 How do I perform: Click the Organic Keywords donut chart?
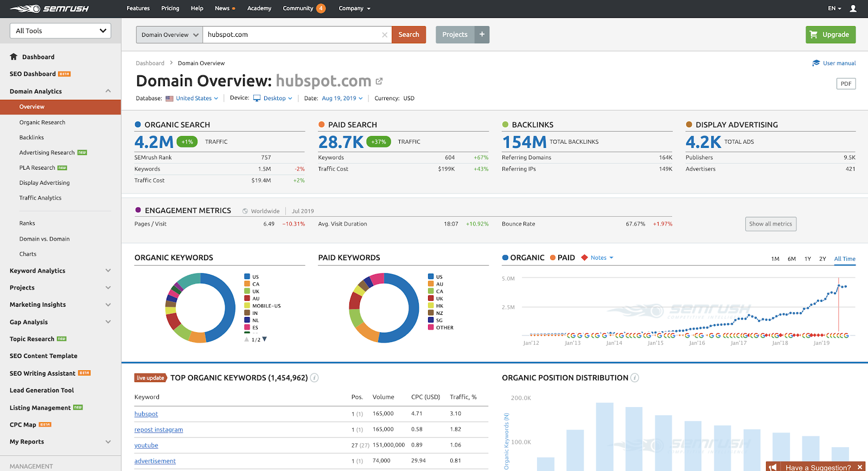click(x=200, y=308)
